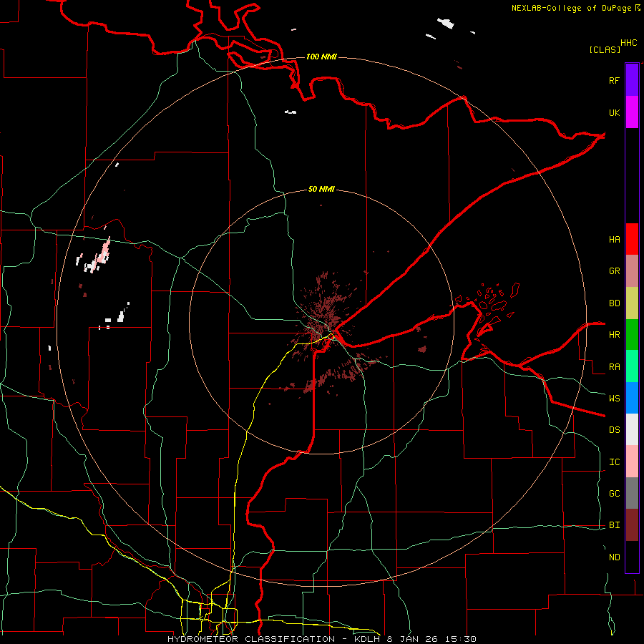This screenshot has width=644, height=644.
Task: Click the DS white legend swatch
Action: point(632,429)
